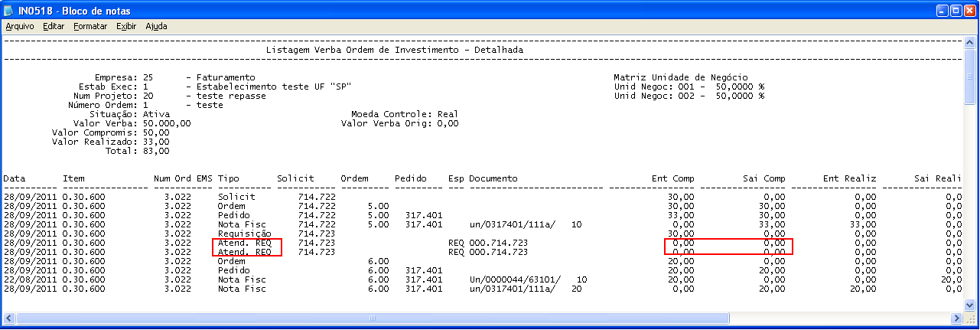980x330 pixels.
Task: Click the 'Empresa: 25' line
Action: coord(124,77)
